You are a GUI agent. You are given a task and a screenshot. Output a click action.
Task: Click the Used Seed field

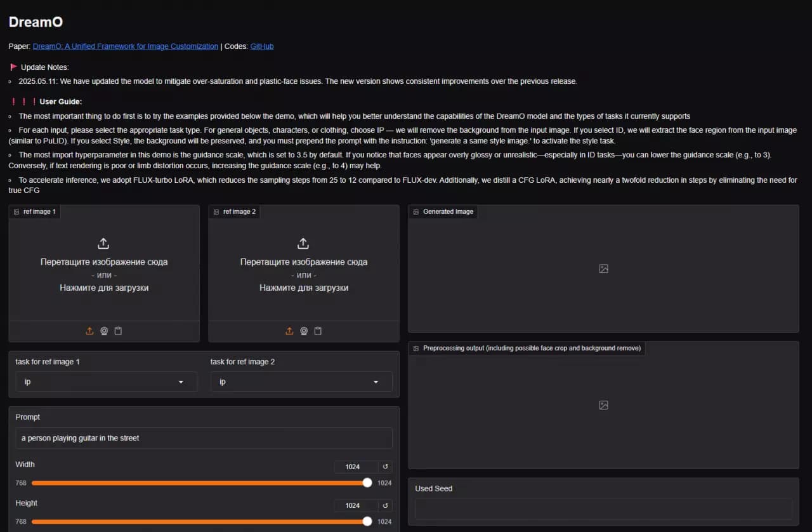coord(603,509)
